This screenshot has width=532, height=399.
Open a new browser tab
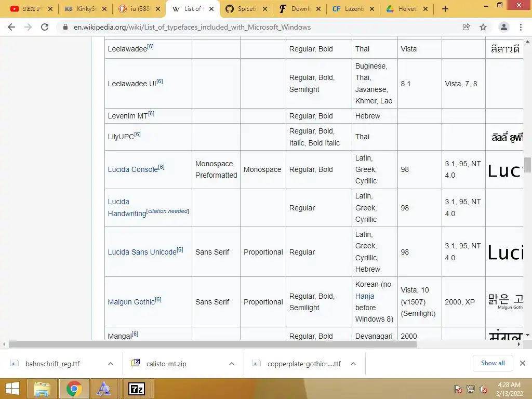point(445,9)
